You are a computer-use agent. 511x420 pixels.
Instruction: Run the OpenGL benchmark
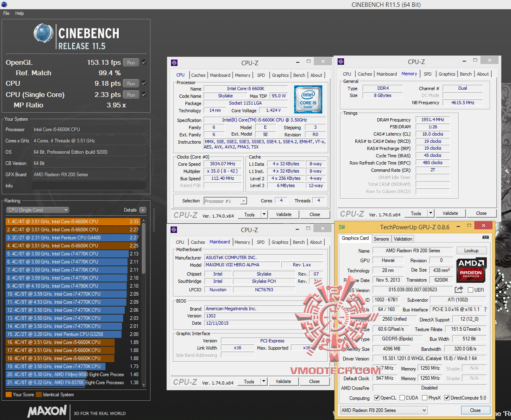pyautogui.click(x=131, y=62)
